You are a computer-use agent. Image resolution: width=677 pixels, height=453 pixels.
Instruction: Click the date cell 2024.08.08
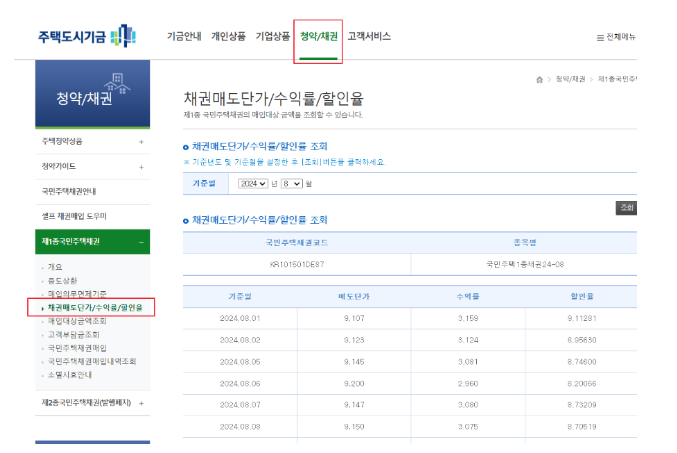tap(240, 427)
